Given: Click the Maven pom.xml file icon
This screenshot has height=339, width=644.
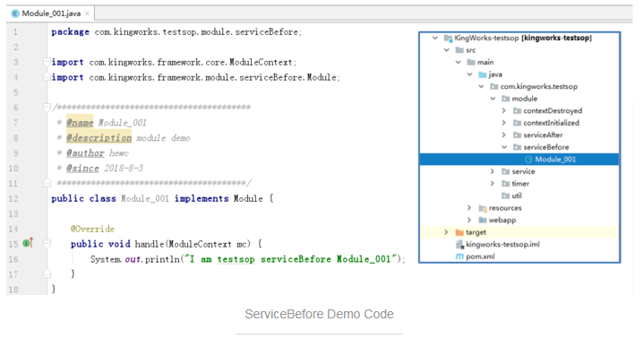Looking at the screenshot, I should [x=459, y=256].
